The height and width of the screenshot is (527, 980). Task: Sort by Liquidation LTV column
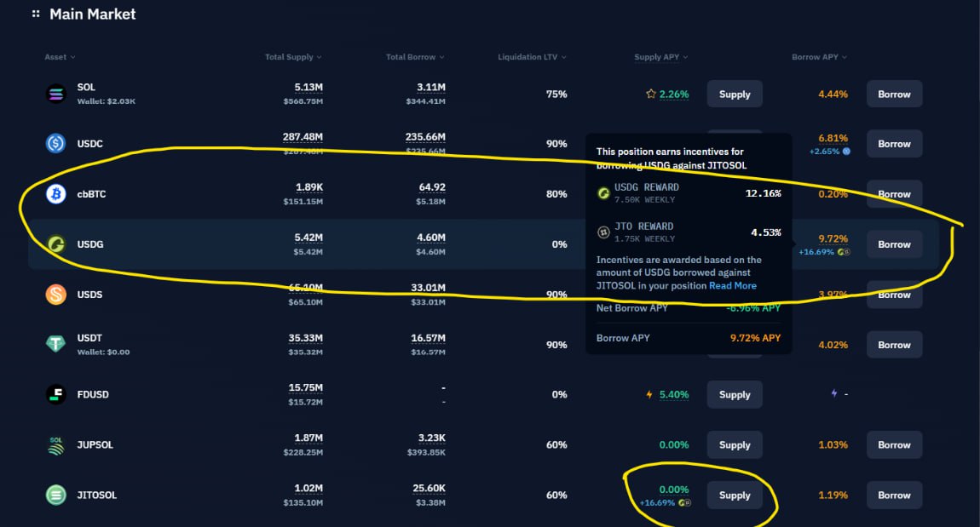[x=532, y=57]
